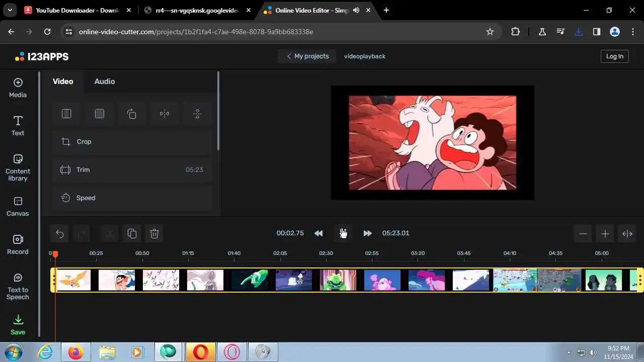
Task: Click the left trim handle of clip
Action: pos(53,280)
